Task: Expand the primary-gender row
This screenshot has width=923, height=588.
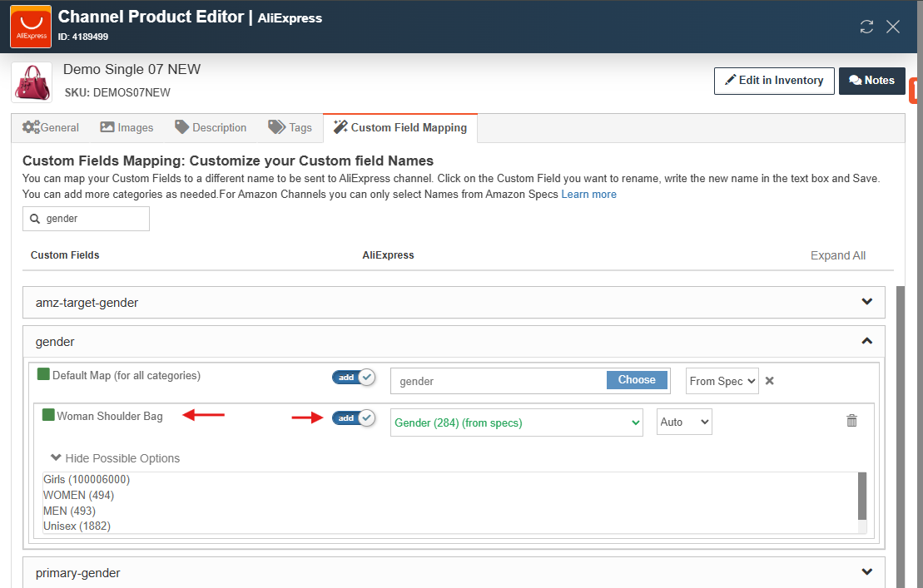Action: point(454,572)
